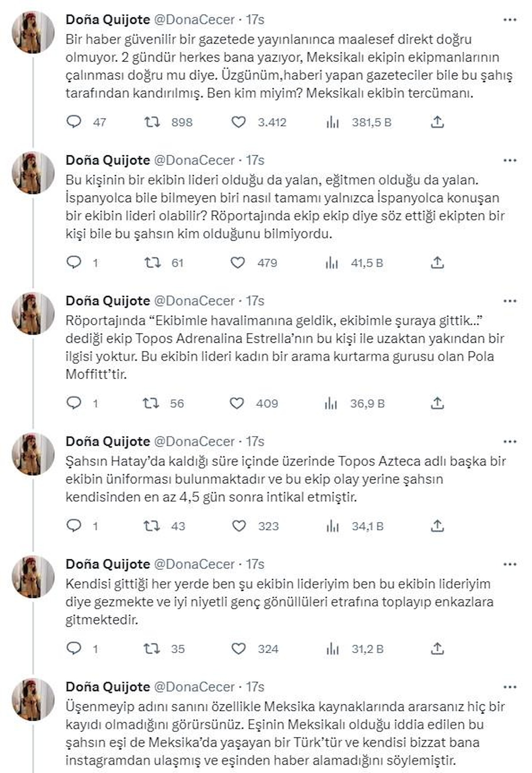Retweet the tweet with 898 retweets
The height and width of the screenshot is (773, 532).
point(153,122)
